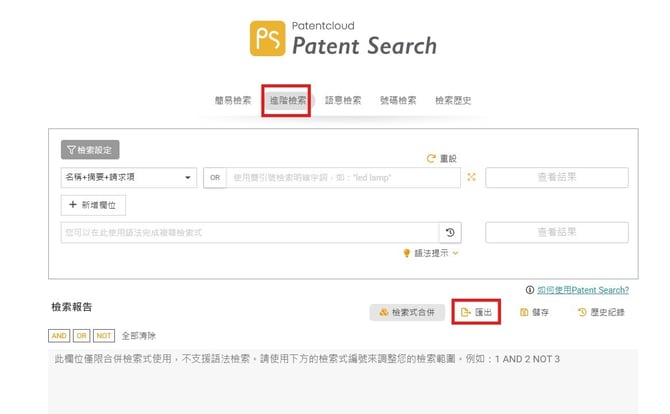Open 如何使用Patent Search? help link
670x414 pixels.
583,290
